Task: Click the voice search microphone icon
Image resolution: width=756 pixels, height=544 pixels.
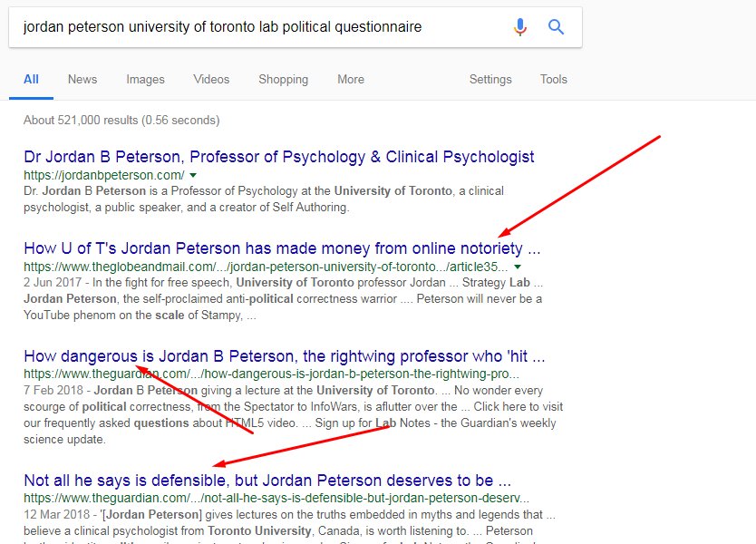Action: point(520,27)
